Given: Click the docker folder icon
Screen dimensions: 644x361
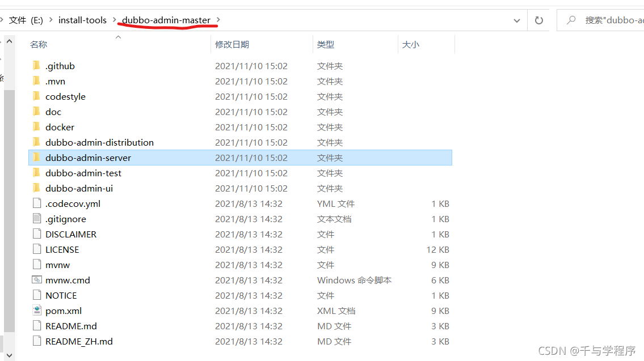Looking at the screenshot, I should coord(36,127).
